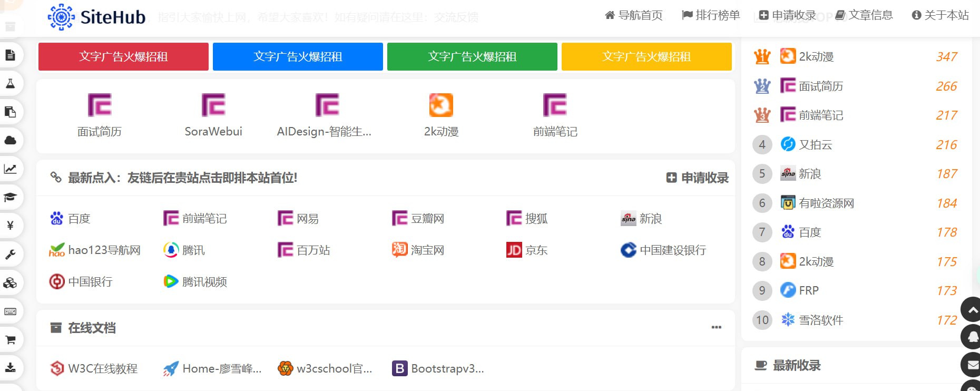
Task: Go to 导航首页 in top menu
Action: [633, 15]
